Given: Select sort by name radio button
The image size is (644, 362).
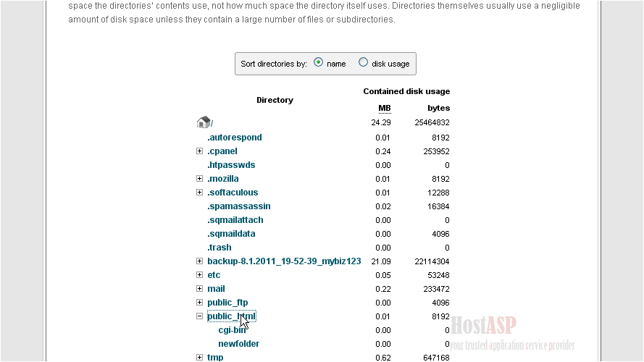Looking at the screenshot, I should (x=319, y=63).
